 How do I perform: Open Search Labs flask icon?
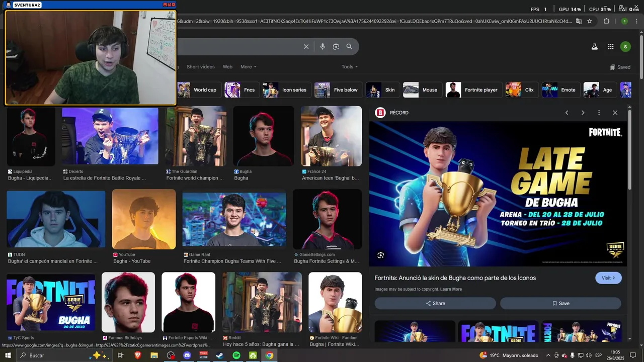coord(594,47)
